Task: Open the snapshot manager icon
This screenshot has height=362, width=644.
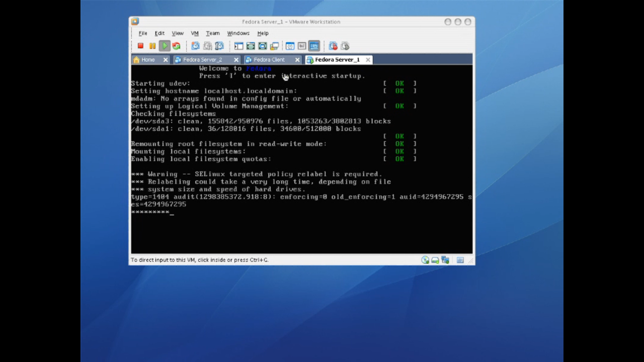Action: [219, 46]
